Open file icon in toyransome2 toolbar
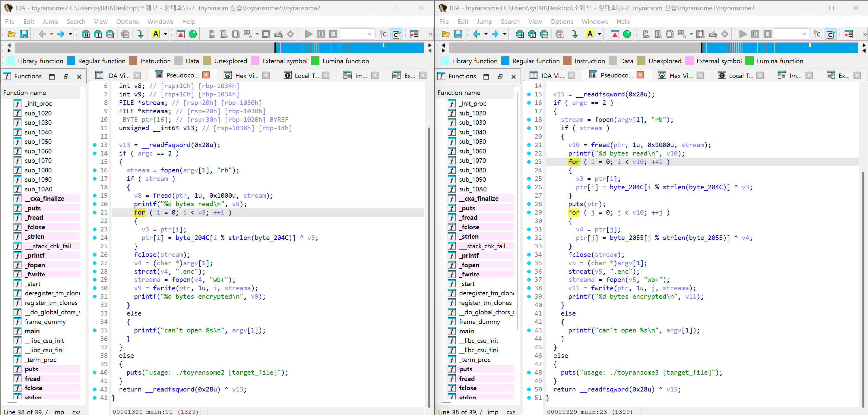 (x=11, y=34)
